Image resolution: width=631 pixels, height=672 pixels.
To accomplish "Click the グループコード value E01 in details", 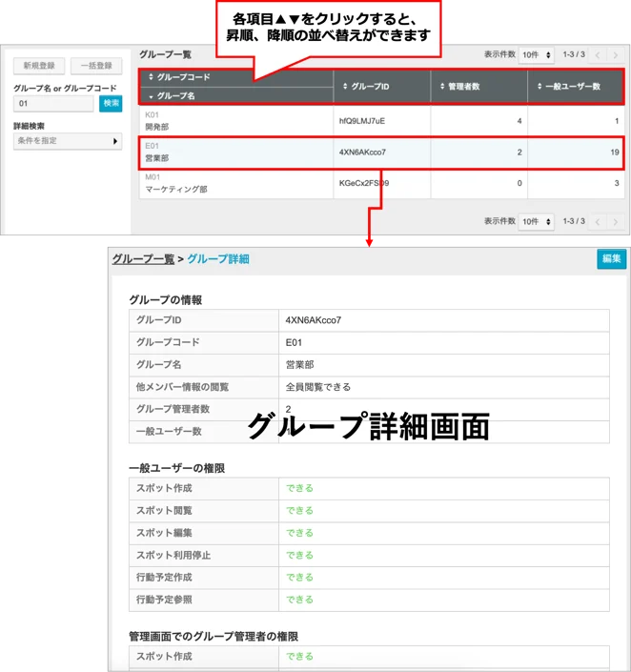I will 294,343.
